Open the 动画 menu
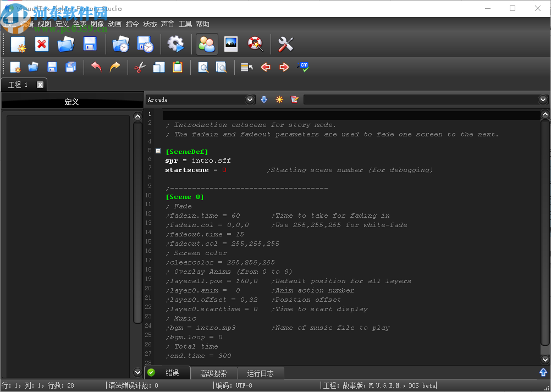This screenshot has height=392, width=551. pyautogui.click(x=114, y=24)
